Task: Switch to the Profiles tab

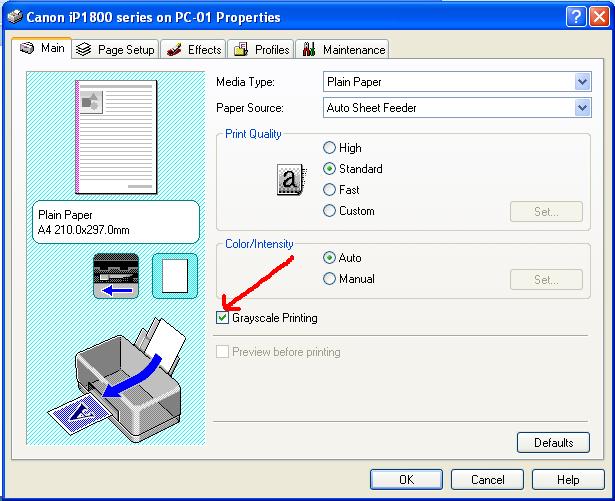Action: pos(261,49)
